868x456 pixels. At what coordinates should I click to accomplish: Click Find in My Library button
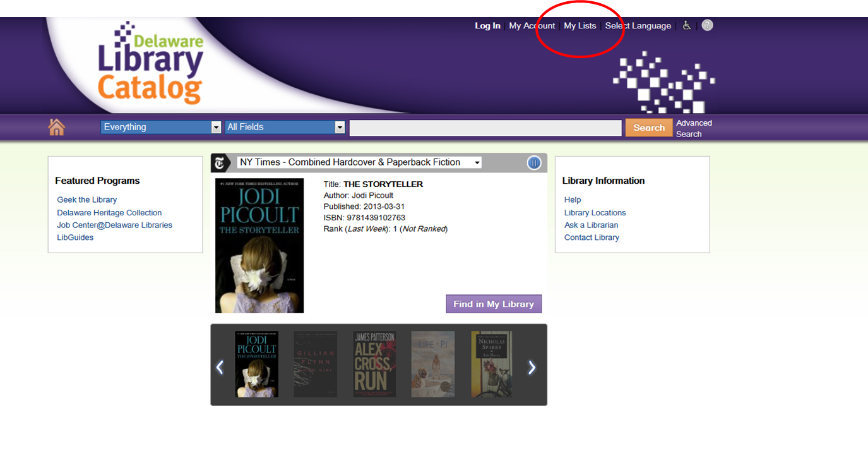click(494, 304)
